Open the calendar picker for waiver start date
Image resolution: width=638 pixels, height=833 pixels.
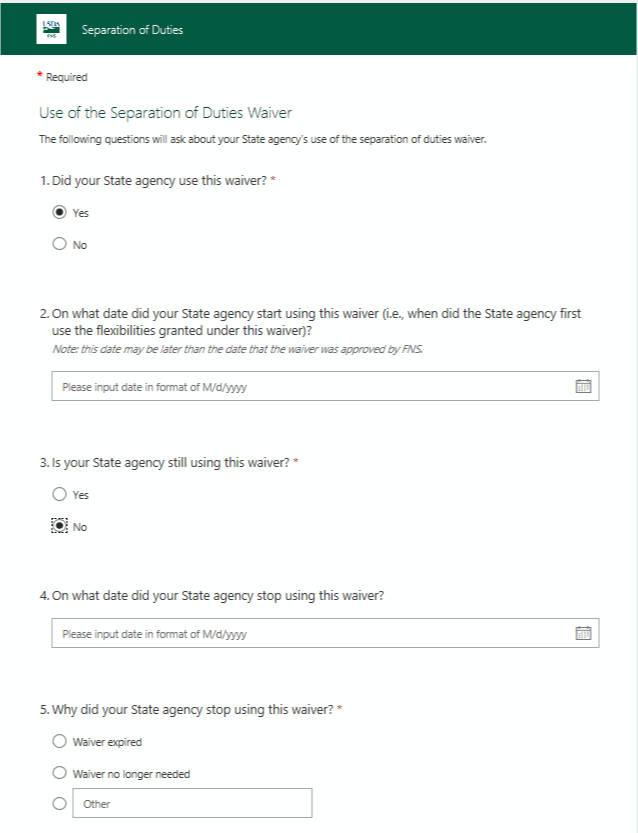[584, 387]
